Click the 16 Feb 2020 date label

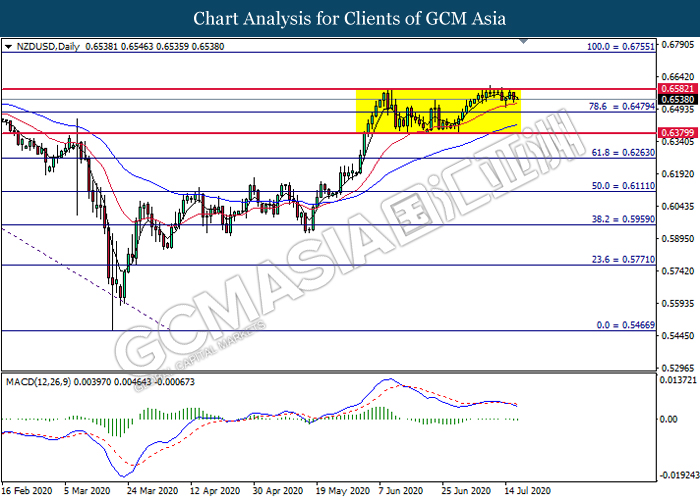tap(27, 491)
